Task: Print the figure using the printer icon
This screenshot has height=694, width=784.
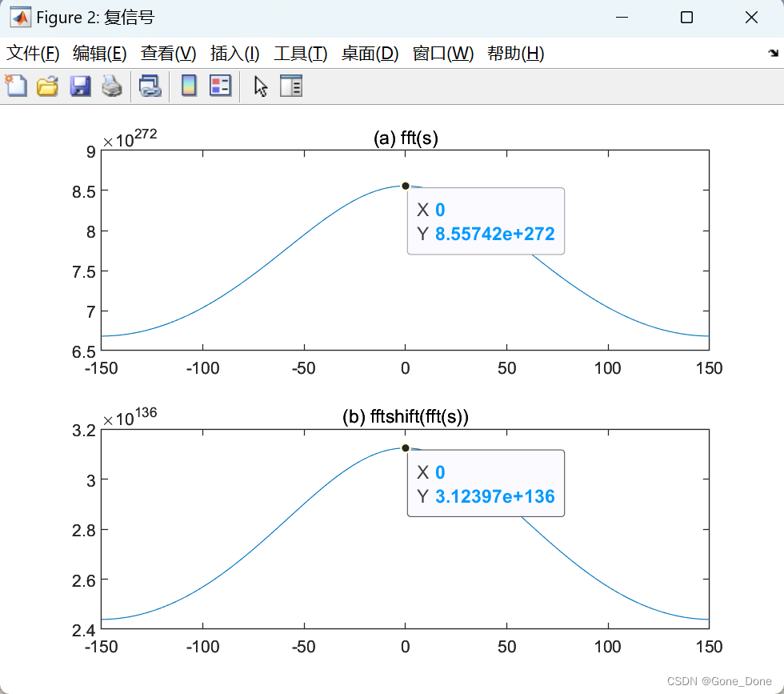Action: [x=111, y=86]
